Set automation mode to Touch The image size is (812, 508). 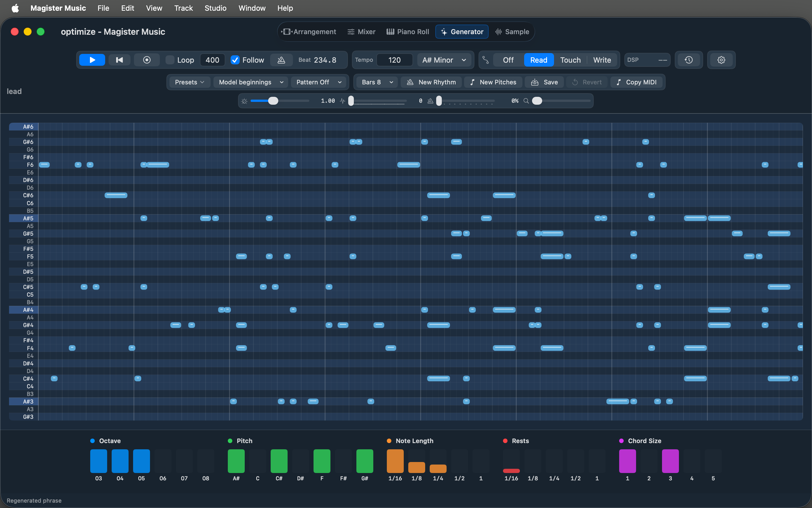click(570, 60)
